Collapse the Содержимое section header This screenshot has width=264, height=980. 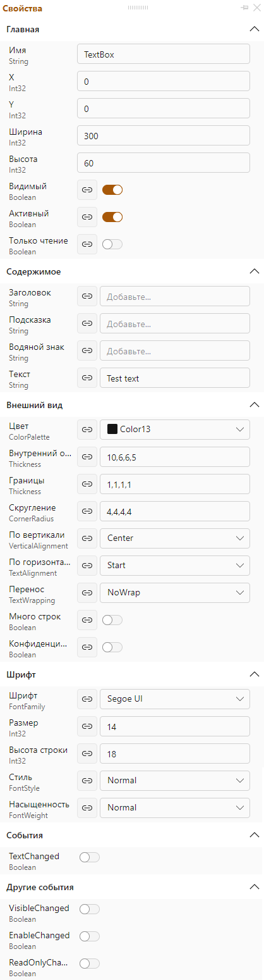click(255, 271)
